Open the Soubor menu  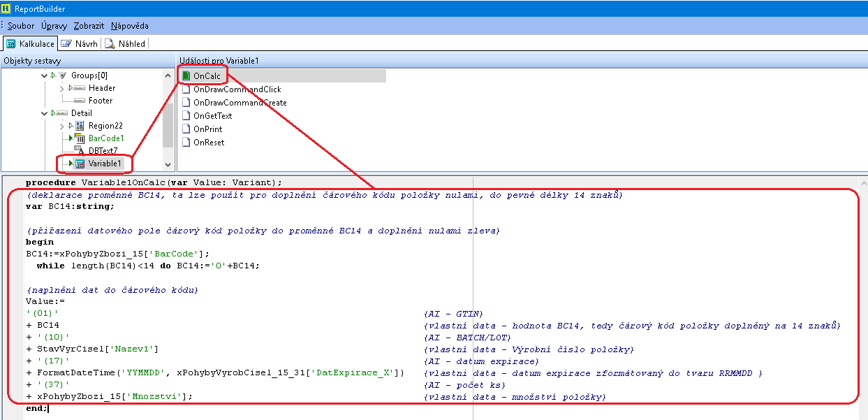point(21,26)
